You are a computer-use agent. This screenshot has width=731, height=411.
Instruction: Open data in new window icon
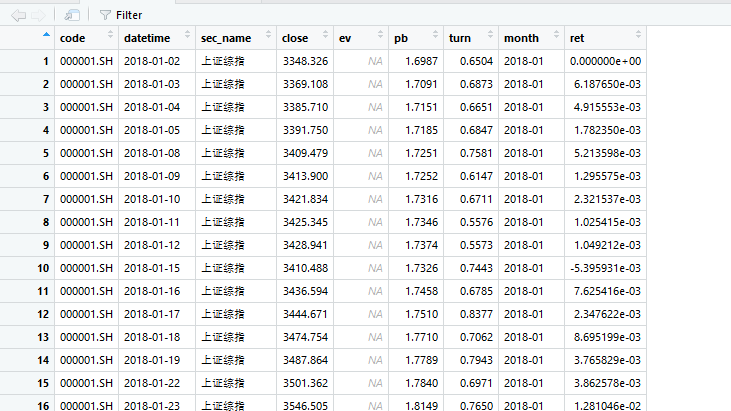pyautogui.click(x=71, y=15)
